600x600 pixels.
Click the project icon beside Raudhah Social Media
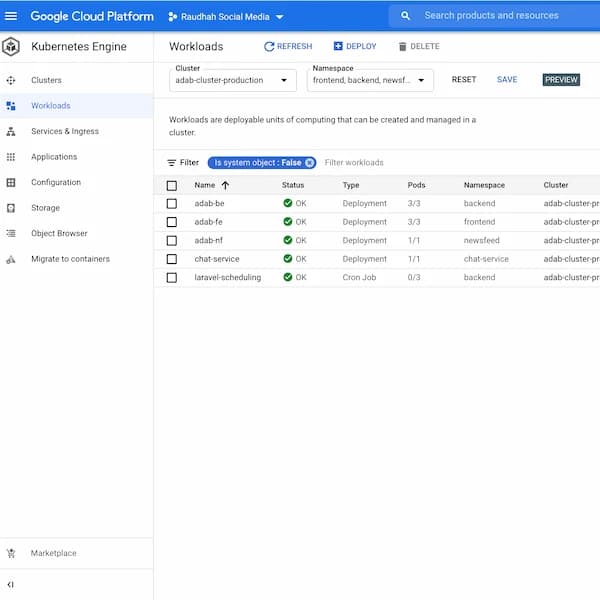(173, 17)
